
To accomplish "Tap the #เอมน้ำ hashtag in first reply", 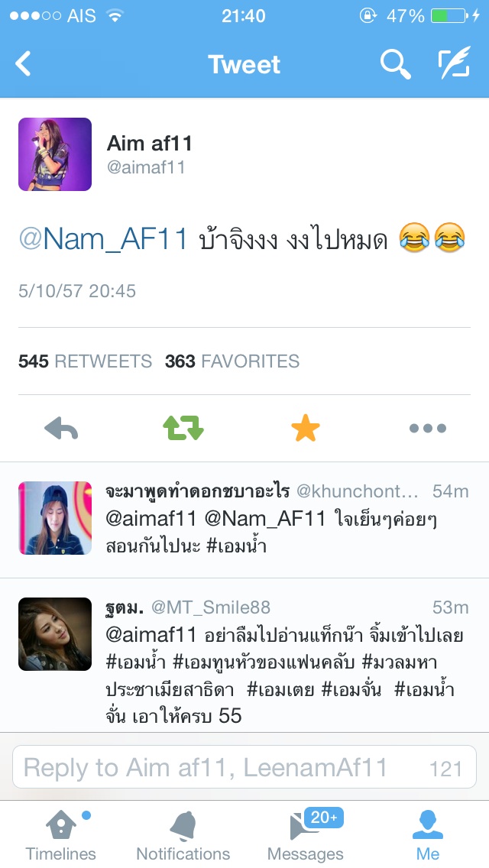I will (x=236, y=546).
